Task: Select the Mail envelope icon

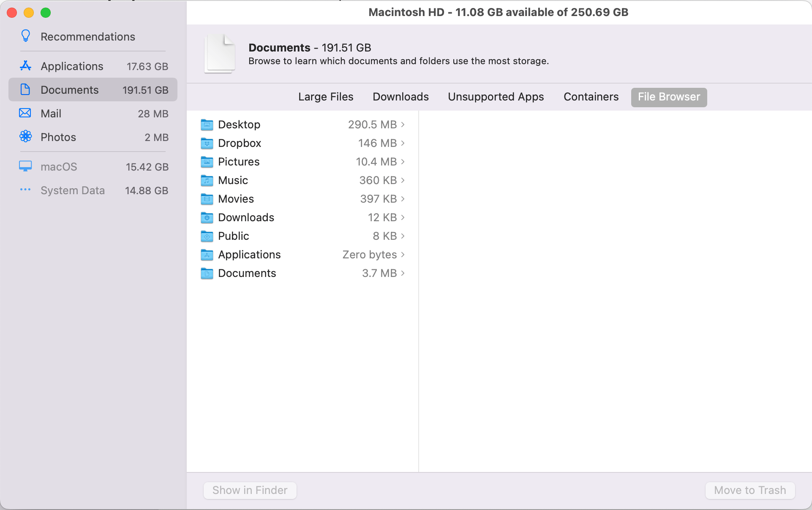Action: coord(25,113)
